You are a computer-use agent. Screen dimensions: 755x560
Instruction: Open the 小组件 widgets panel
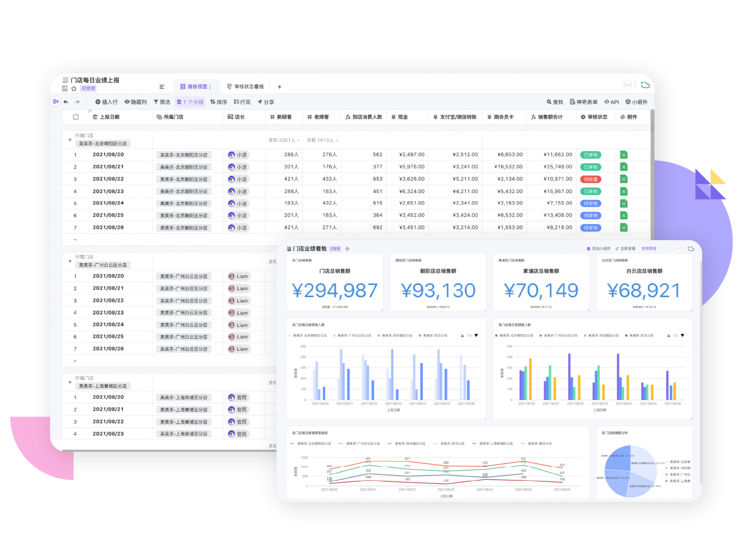tap(636, 102)
